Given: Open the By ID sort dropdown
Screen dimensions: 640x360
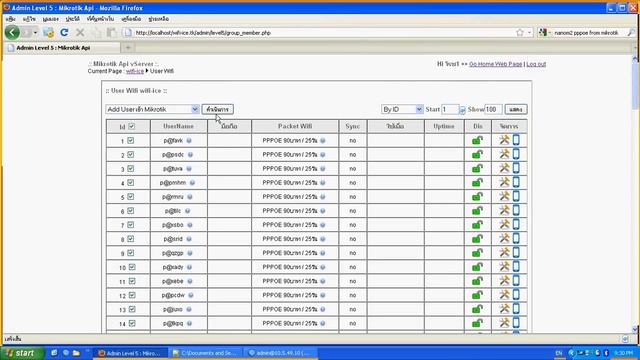Looking at the screenshot, I should tap(402, 109).
